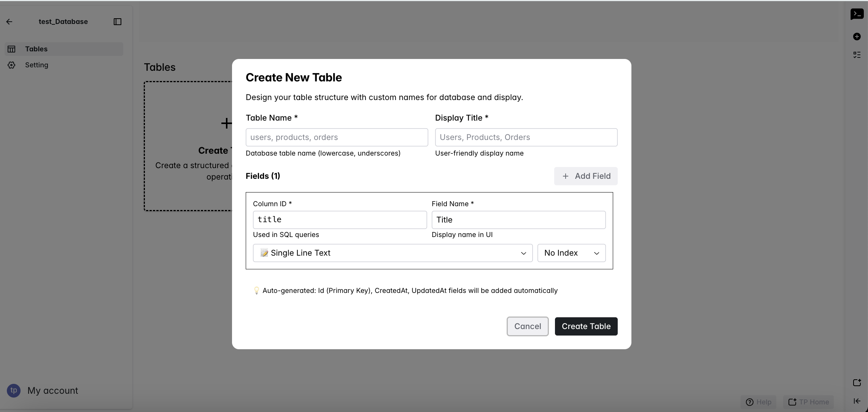Open the Single Line Text type dropdown

tap(392, 253)
